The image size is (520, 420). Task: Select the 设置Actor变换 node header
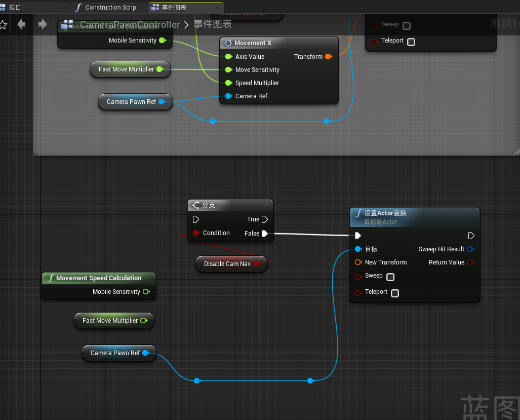[415, 217]
